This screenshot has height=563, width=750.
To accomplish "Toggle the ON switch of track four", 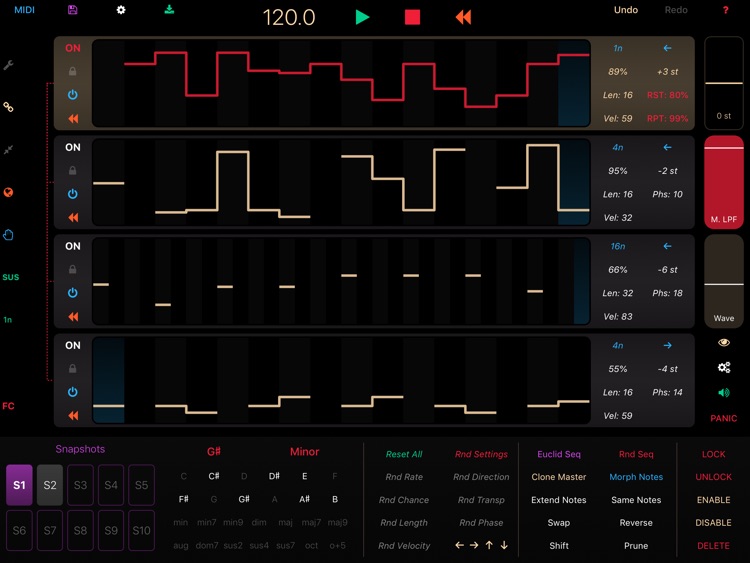I will (73, 345).
